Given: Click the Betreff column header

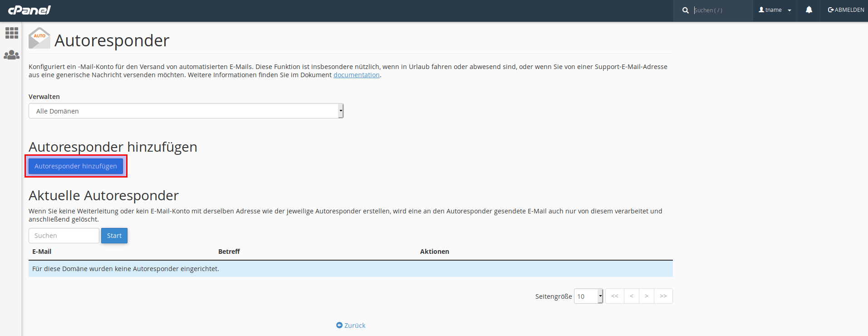Looking at the screenshot, I should [x=229, y=252].
